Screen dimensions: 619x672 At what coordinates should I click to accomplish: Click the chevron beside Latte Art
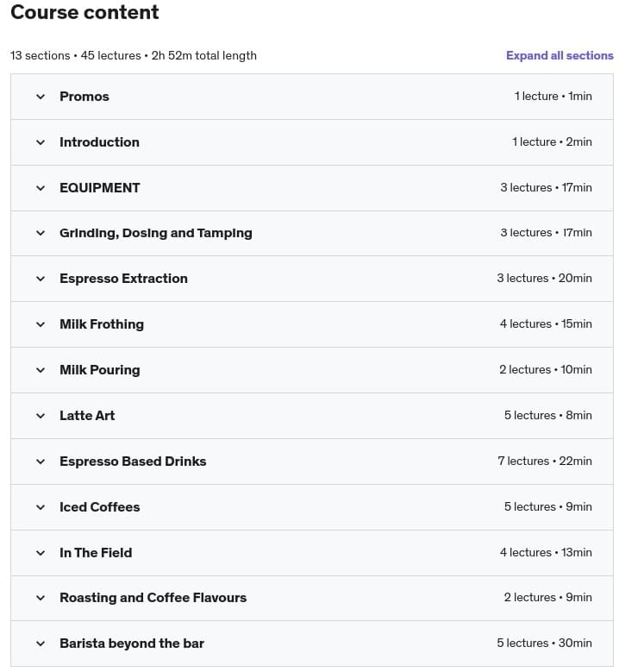coord(41,416)
